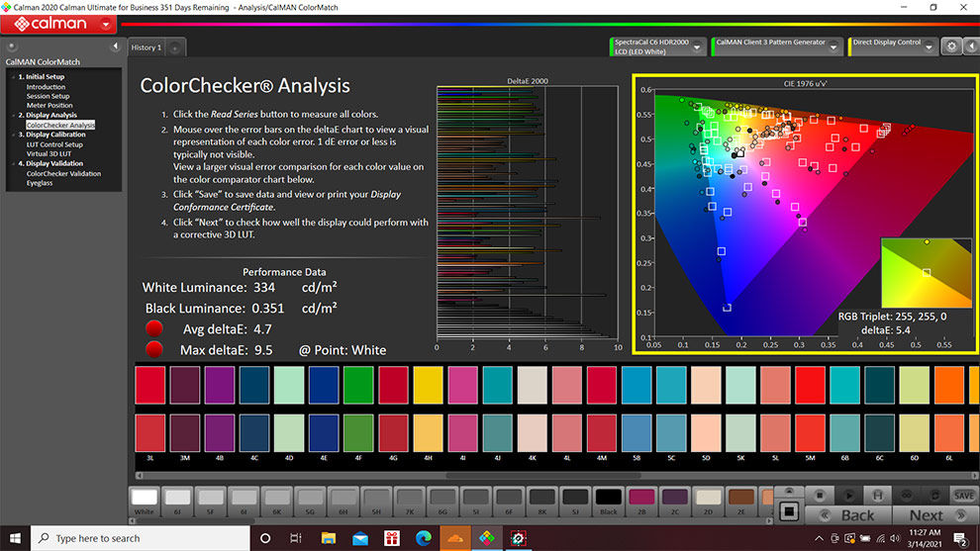The image size is (980, 551).
Task: Click the measured swatch labeled 3L
Action: point(150,433)
